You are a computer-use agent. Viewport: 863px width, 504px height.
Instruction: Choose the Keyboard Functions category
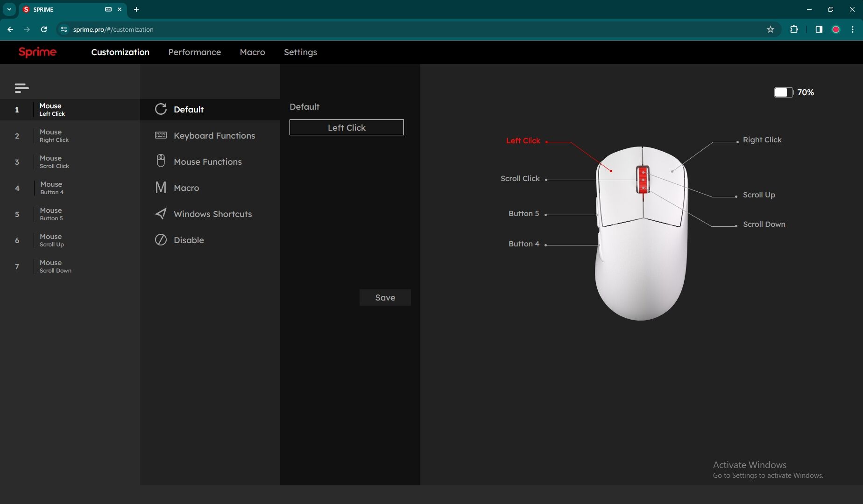tap(210, 136)
